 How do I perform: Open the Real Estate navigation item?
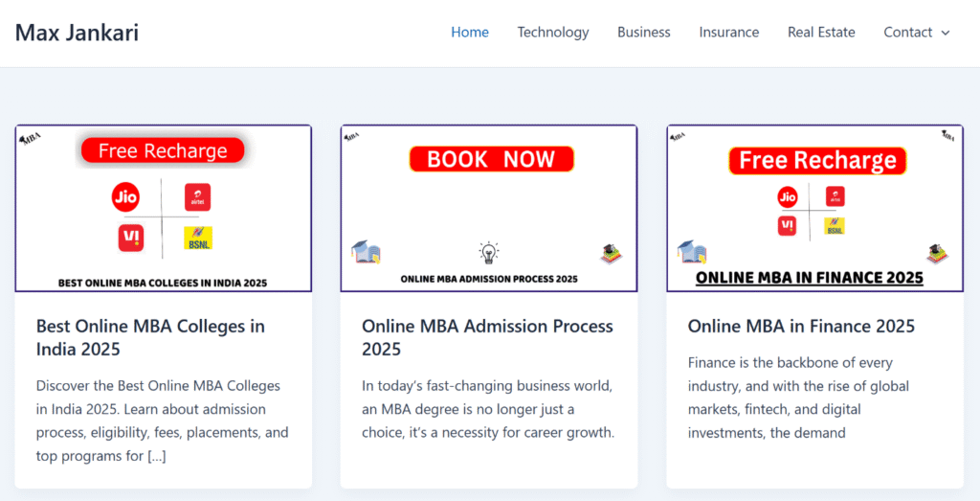pyautogui.click(x=821, y=33)
